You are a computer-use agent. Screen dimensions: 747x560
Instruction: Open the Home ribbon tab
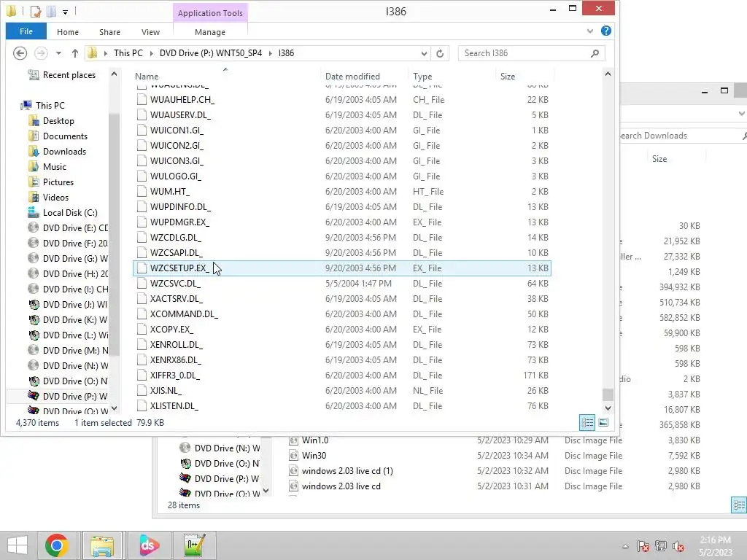68,32
